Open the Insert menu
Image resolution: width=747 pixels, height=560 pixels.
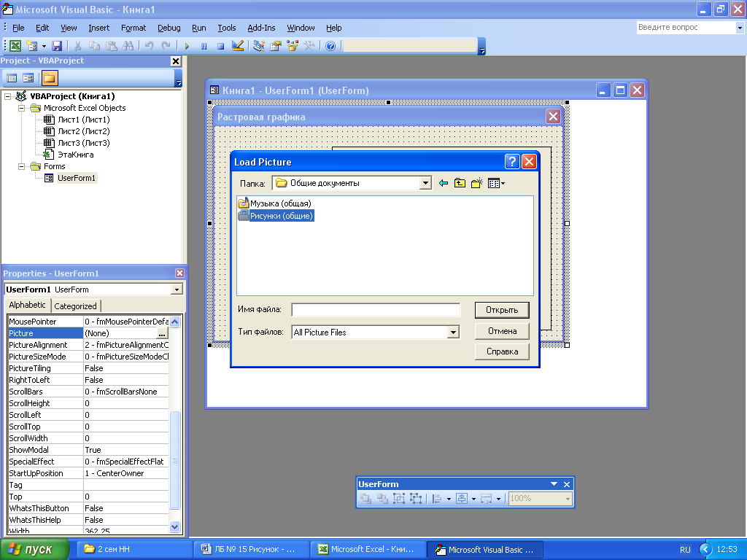[98, 28]
